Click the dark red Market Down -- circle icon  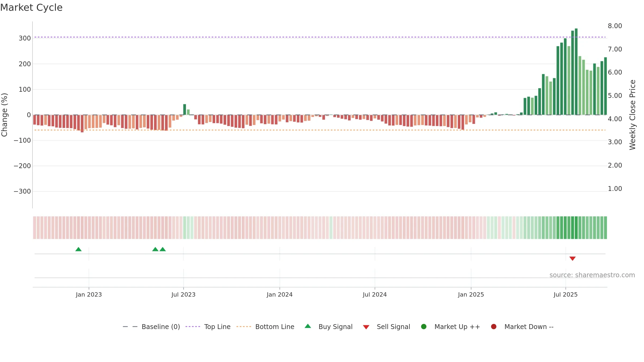point(493,327)
